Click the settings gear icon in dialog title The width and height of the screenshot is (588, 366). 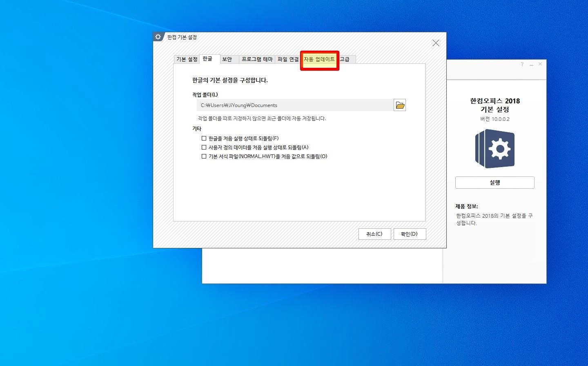pyautogui.click(x=158, y=37)
